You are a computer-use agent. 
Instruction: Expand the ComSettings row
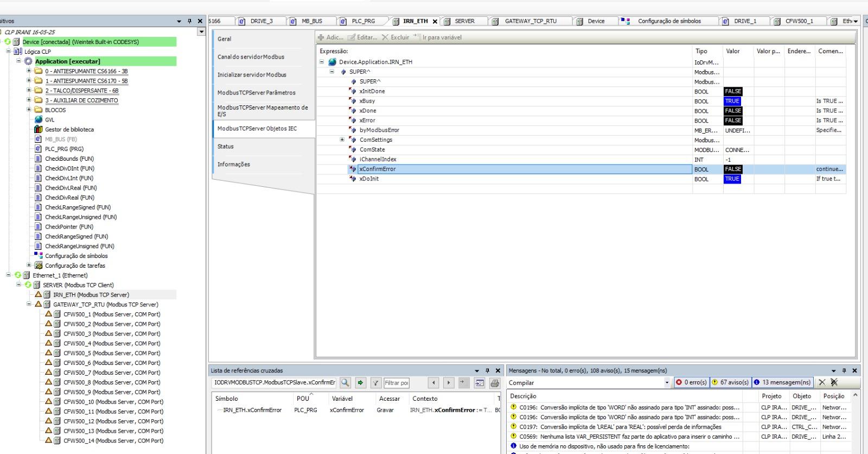pyautogui.click(x=342, y=140)
